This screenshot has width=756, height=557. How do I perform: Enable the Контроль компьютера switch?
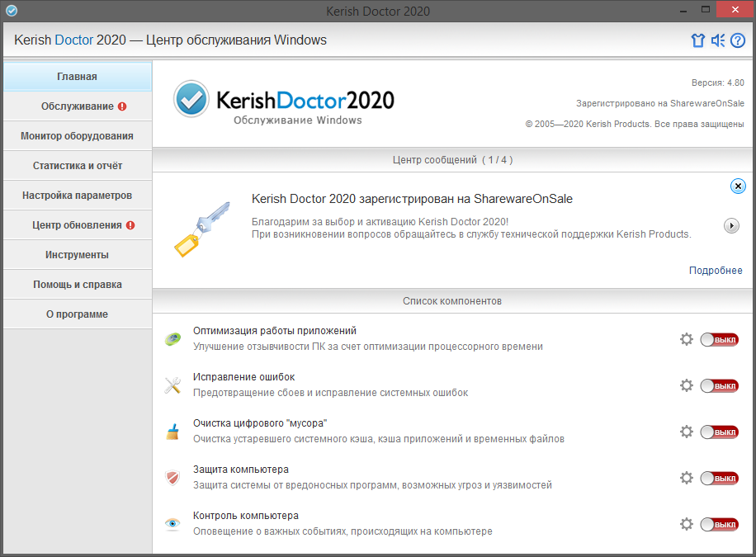click(719, 525)
